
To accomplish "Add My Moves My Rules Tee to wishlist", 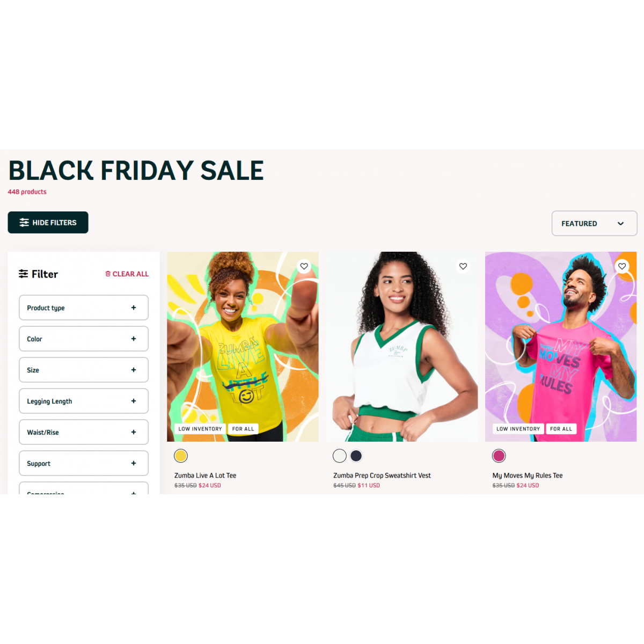I will pos(622,266).
